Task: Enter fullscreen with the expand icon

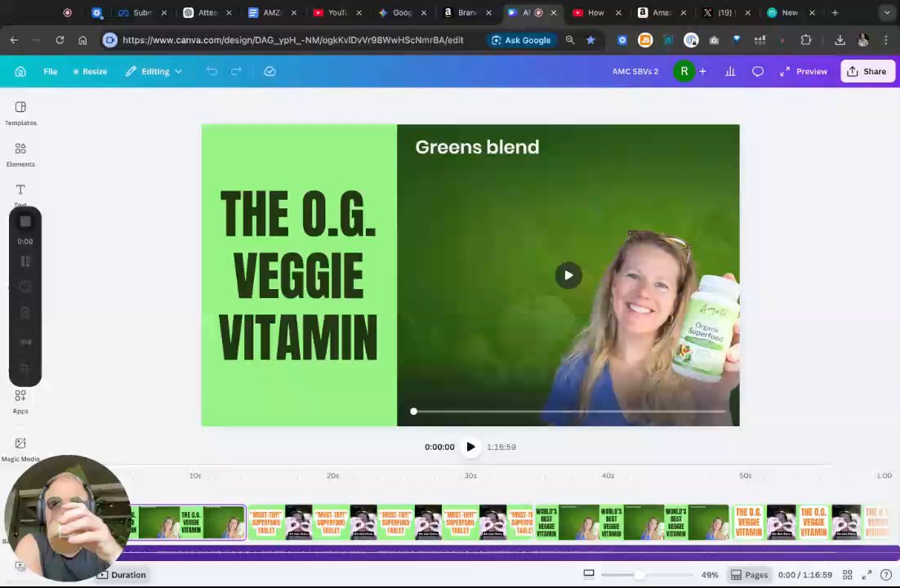Action: (x=867, y=575)
